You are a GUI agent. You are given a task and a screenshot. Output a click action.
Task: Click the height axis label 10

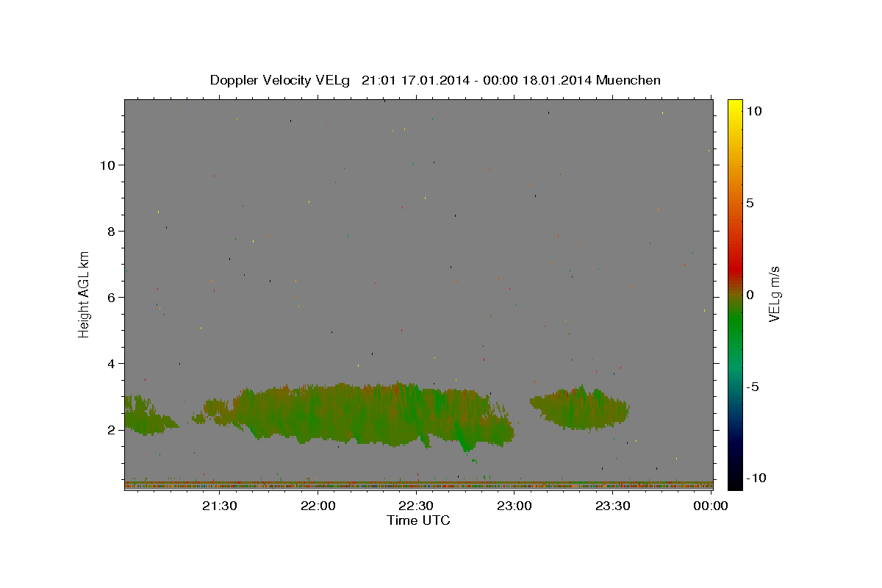pyautogui.click(x=108, y=165)
